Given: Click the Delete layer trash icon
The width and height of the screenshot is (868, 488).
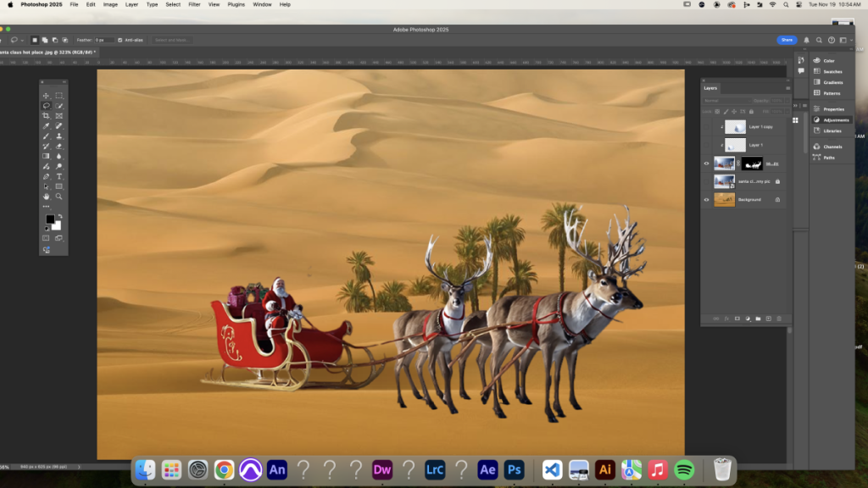Looking at the screenshot, I should click(x=779, y=319).
